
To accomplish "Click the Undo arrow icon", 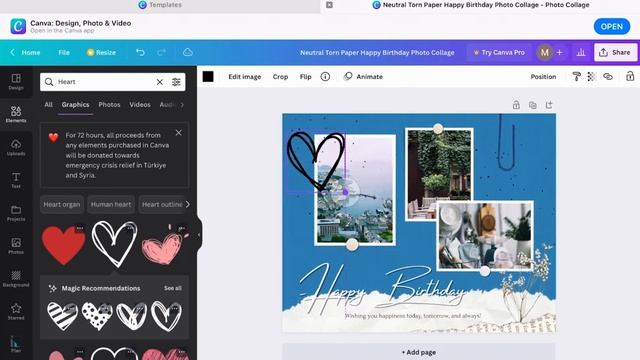I will pyautogui.click(x=140, y=52).
